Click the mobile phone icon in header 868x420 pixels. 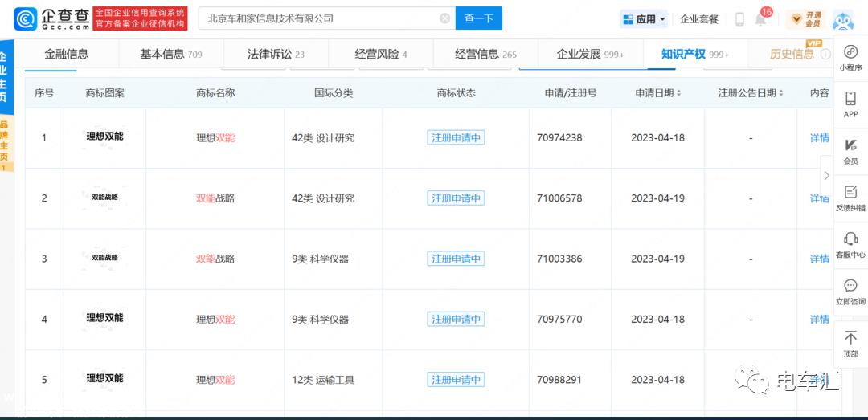[739, 19]
